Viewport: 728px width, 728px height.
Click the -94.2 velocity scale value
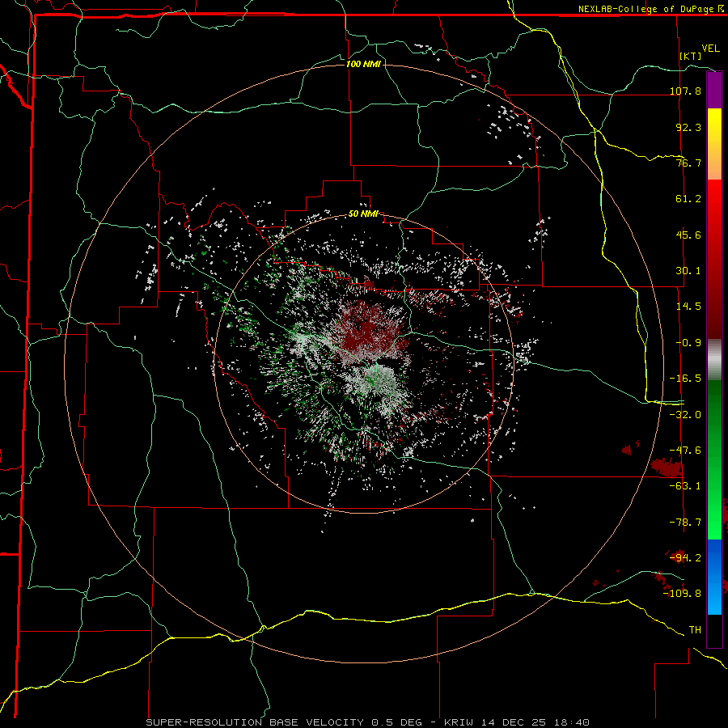coord(685,557)
